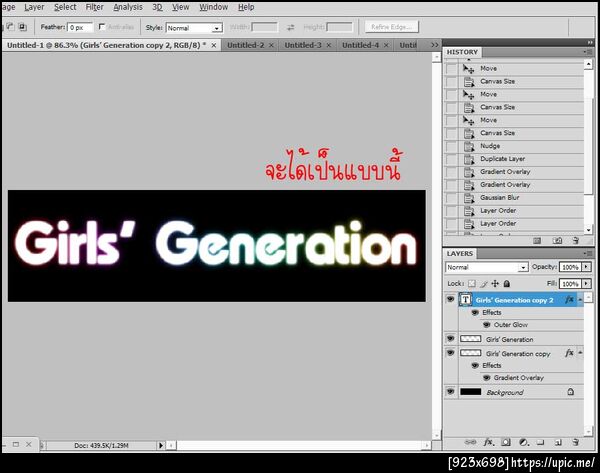
Task: Click the subtract from selection icon
Action: pos(10,26)
